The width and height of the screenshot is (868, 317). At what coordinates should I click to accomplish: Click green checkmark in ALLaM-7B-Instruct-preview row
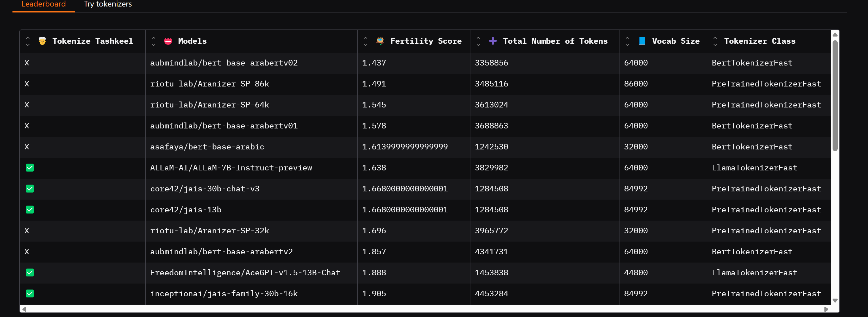point(30,168)
